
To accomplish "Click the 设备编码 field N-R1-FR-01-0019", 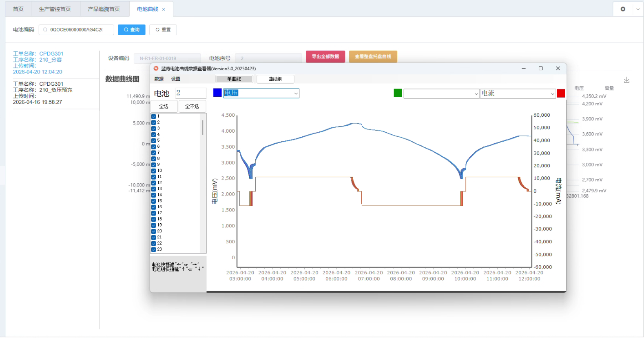I will [x=167, y=58].
